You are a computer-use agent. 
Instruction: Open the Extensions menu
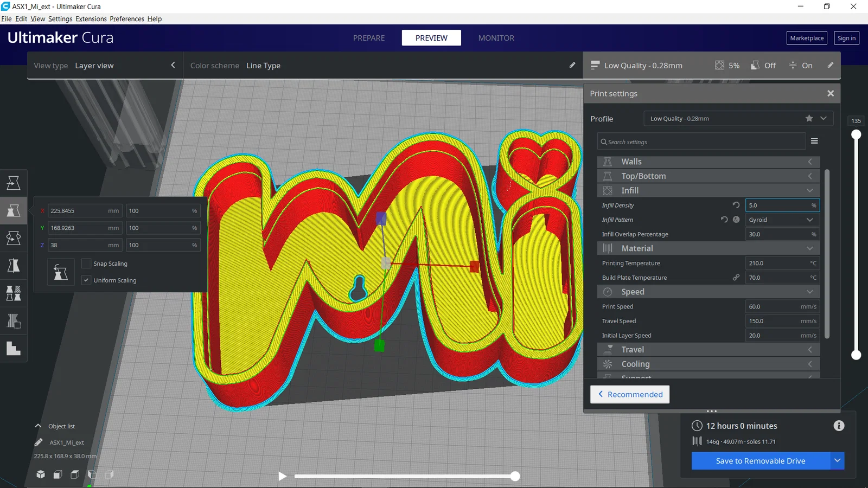pyautogui.click(x=91, y=19)
